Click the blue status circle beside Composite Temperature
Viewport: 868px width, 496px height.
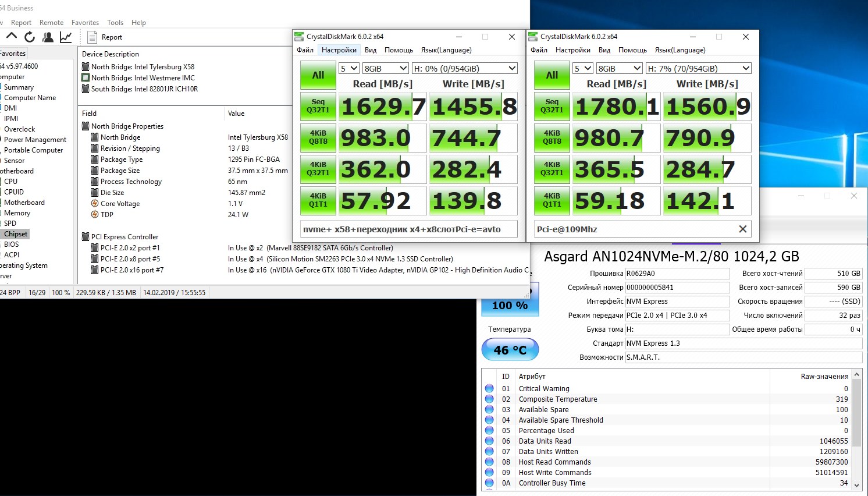[x=489, y=399]
